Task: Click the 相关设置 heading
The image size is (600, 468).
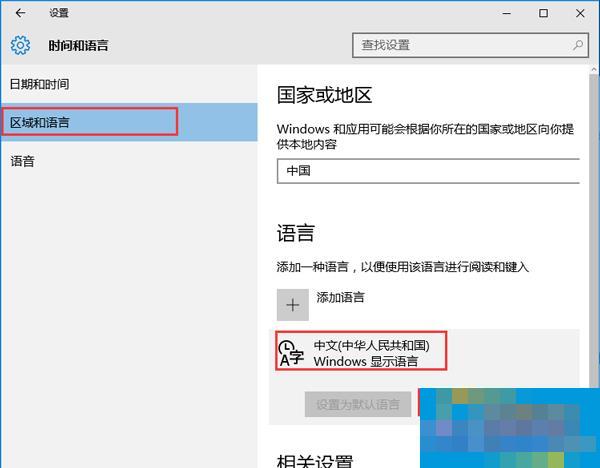Action: 315,460
